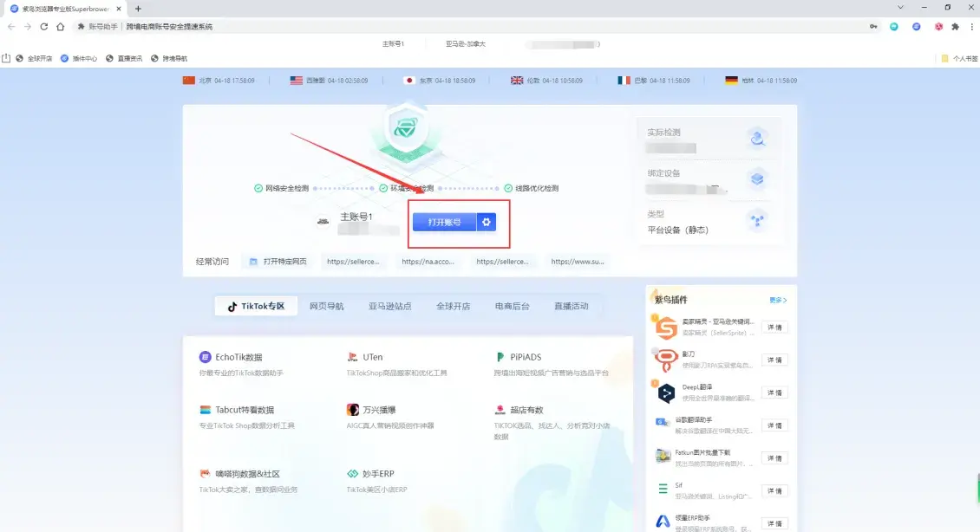Click the 类型 device type icon
This screenshot has width=980, height=532.
(757, 220)
